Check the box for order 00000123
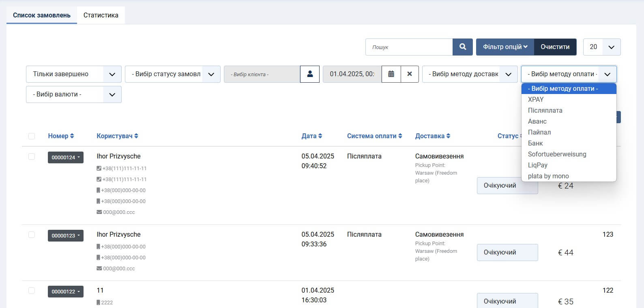The image size is (644, 308). tap(32, 235)
